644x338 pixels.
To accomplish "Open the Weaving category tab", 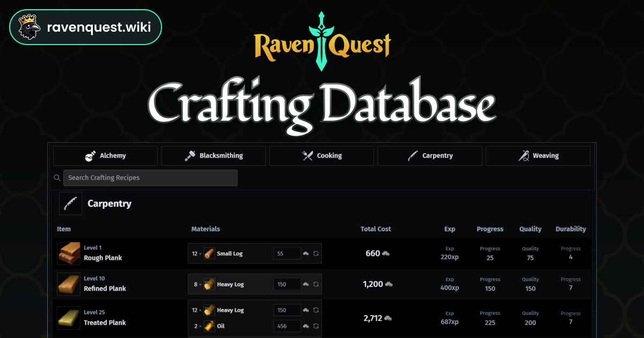I will (538, 156).
